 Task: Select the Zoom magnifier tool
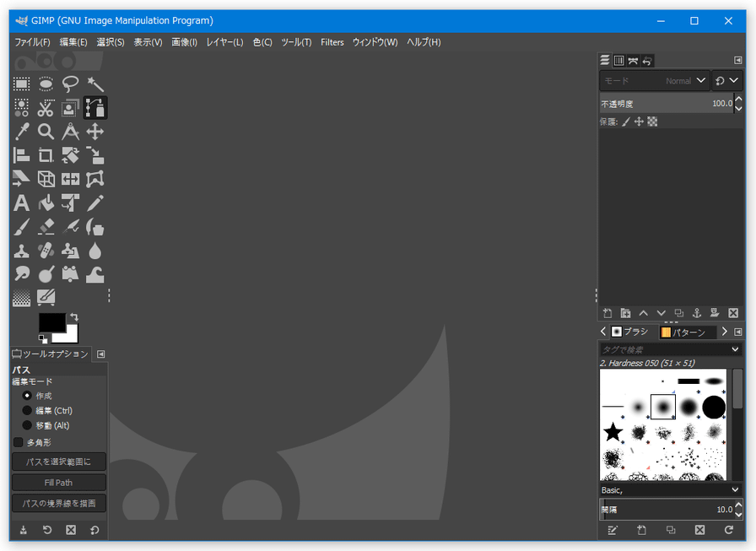coord(46,132)
